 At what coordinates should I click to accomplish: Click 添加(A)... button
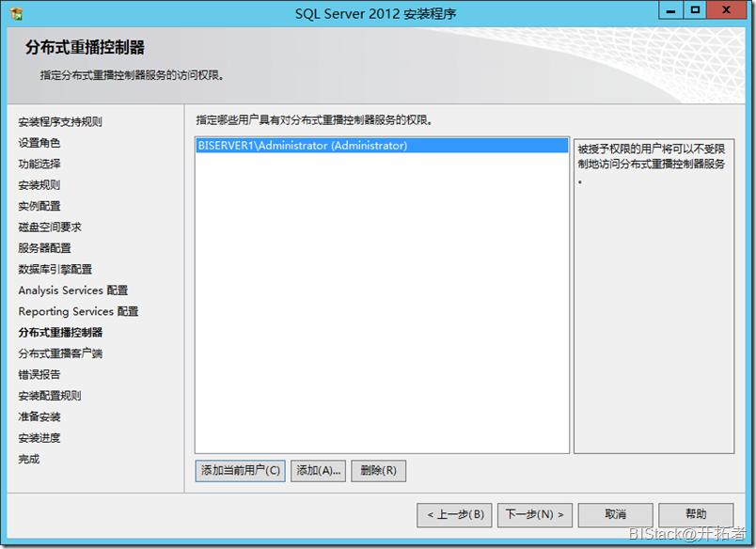(x=318, y=470)
